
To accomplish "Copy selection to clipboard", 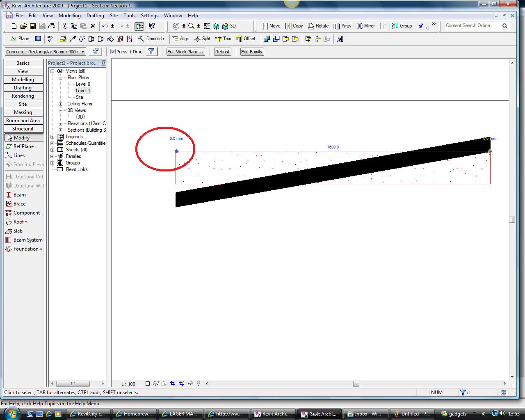I will [x=74, y=26].
